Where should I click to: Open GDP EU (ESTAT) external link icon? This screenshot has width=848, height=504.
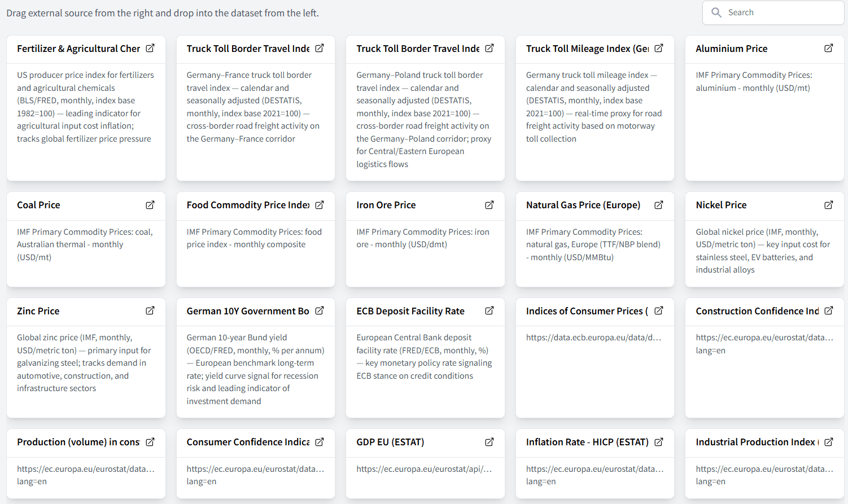click(x=489, y=442)
